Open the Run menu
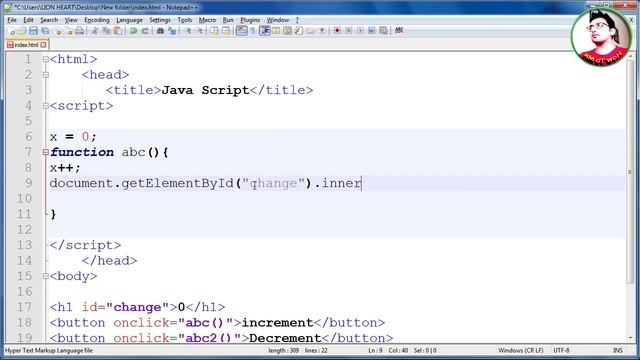The image size is (640, 360). (x=228, y=20)
